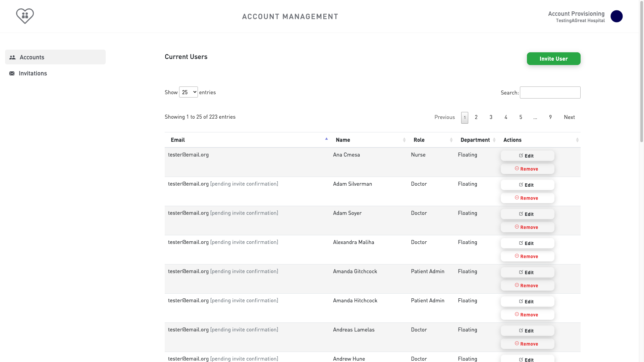
Task: Go to page 4 of users
Action: (x=506, y=117)
